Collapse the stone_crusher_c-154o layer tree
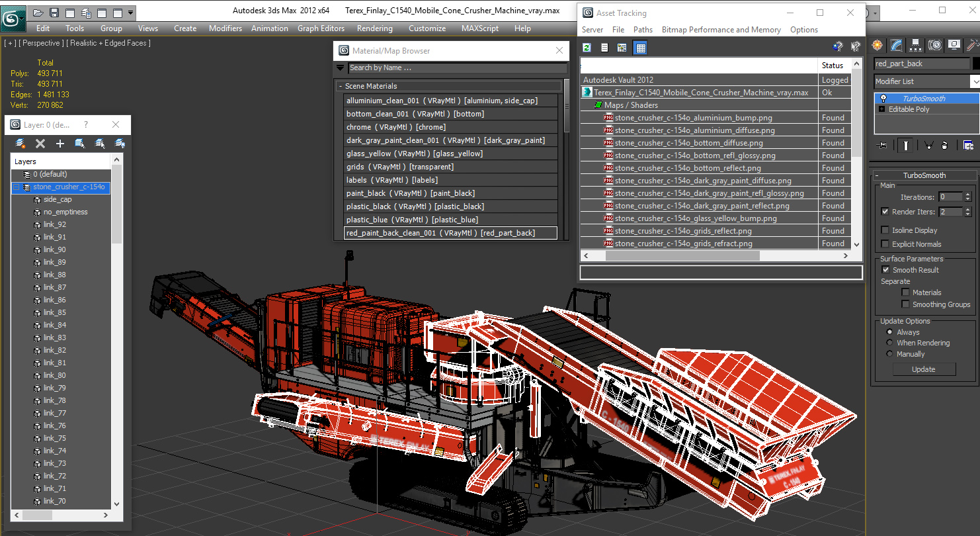 (x=17, y=187)
